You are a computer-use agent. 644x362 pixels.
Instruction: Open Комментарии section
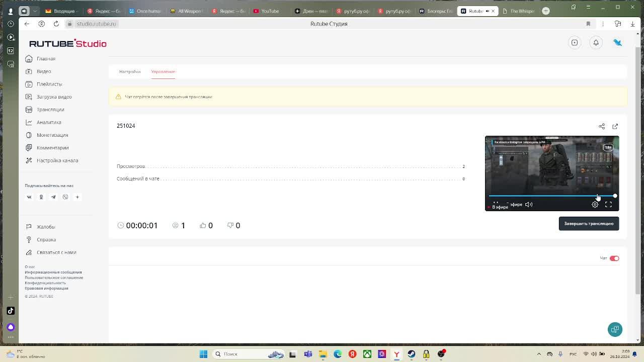pos(47,148)
